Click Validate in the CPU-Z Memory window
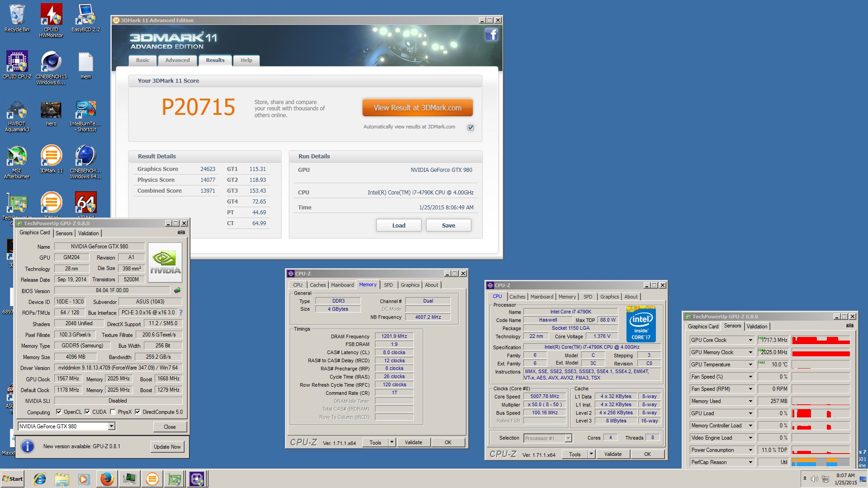This screenshot has width=868, height=488. click(x=413, y=442)
